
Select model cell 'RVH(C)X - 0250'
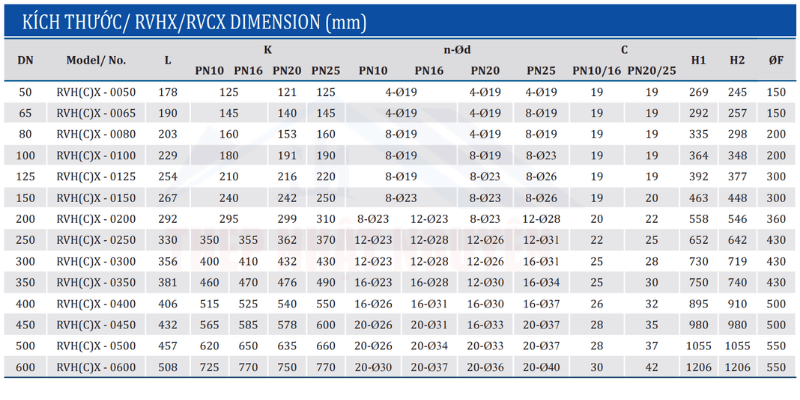[x=96, y=240]
